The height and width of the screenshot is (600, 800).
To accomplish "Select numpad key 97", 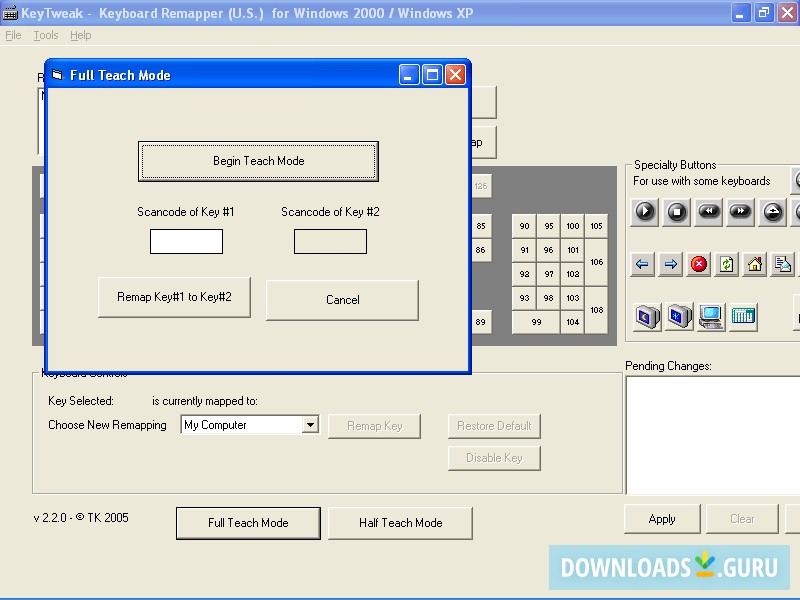I will [548, 274].
